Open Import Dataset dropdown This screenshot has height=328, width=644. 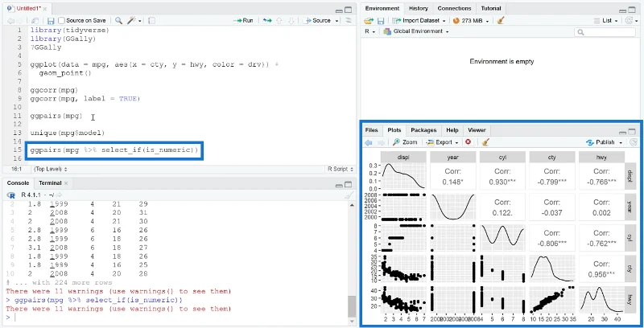pos(419,21)
